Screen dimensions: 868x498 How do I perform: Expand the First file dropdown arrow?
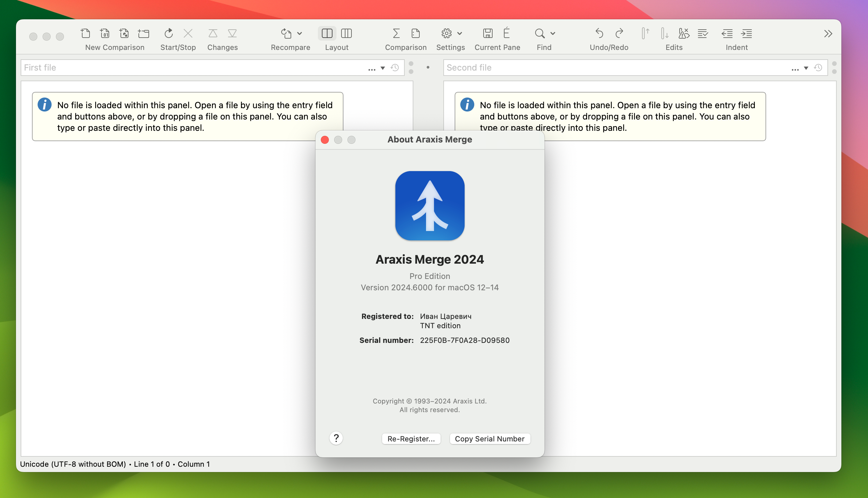click(x=383, y=67)
